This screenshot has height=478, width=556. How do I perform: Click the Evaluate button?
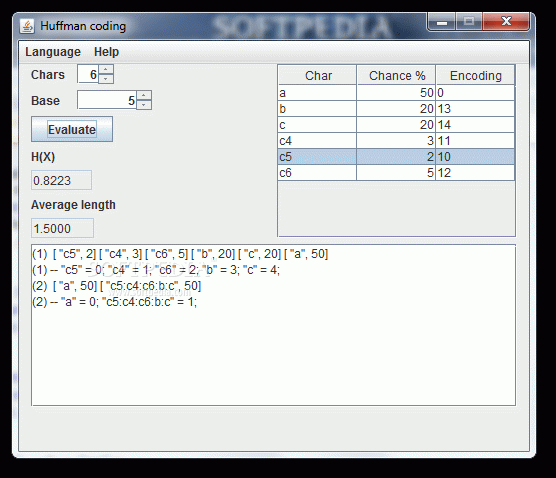pyautogui.click(x=72, y=129)
